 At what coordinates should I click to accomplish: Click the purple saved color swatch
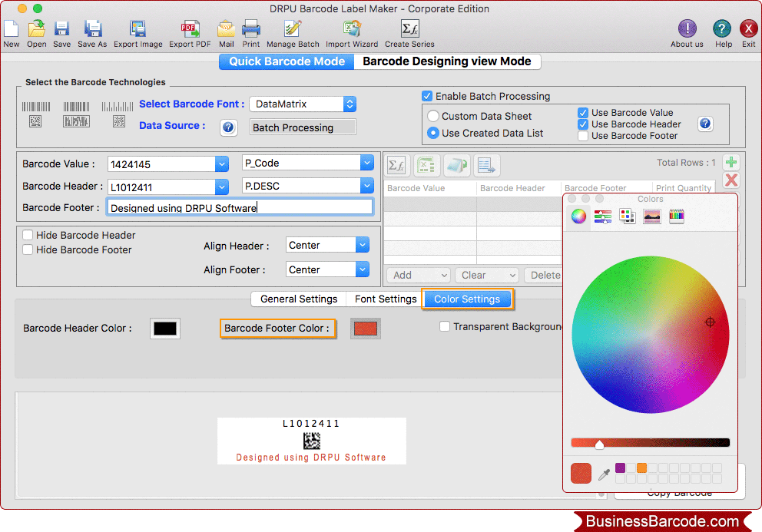coord(620,468)
